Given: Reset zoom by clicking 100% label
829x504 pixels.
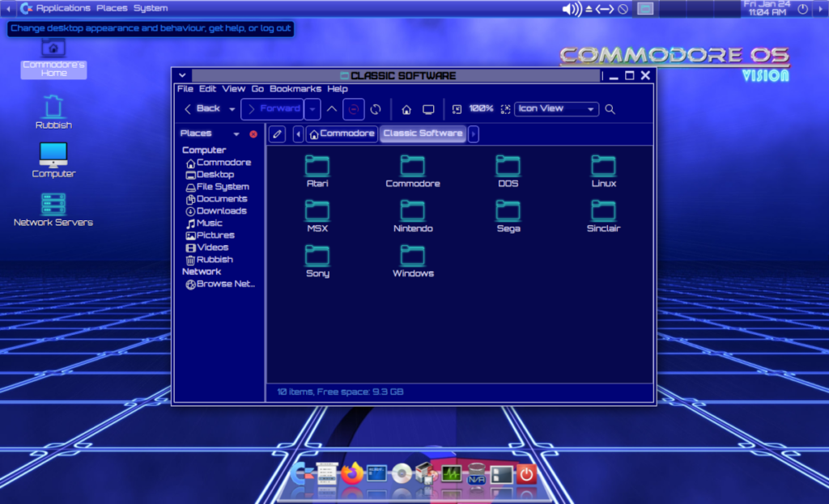Looking at the screenshot, I should pyautogui.click(x=481, y=109).
